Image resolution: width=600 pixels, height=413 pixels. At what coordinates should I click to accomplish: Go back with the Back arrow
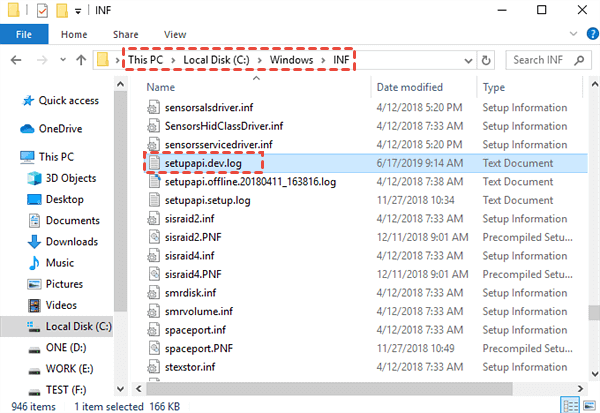(16, 60)
